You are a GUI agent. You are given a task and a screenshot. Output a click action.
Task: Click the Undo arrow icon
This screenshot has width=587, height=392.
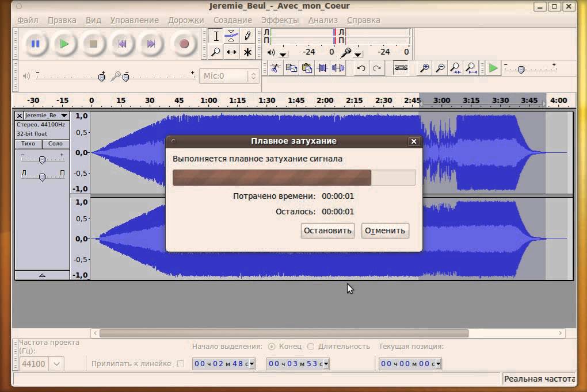(361, 68)
